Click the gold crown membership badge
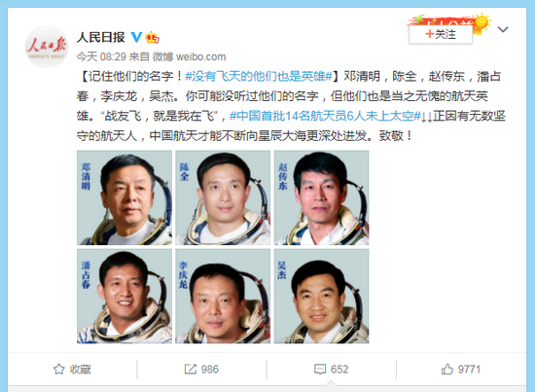The image size is (535, 392). (x=152, y=37)
